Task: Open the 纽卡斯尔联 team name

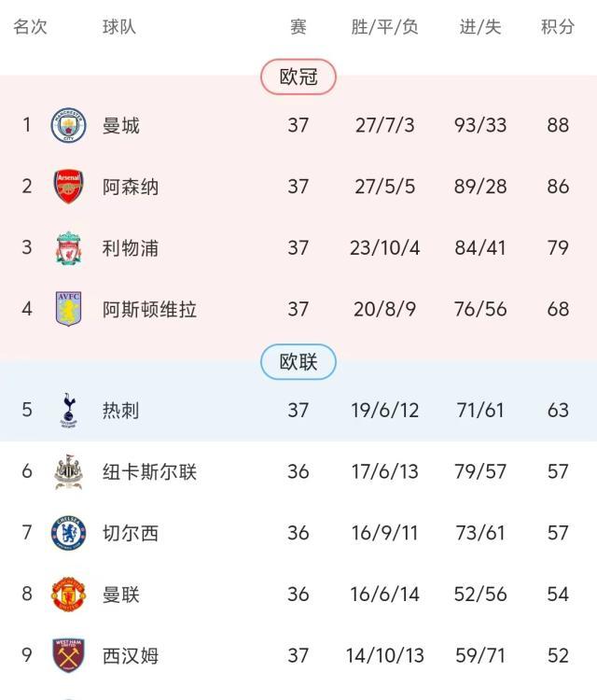Action: (x=149, y=471)
